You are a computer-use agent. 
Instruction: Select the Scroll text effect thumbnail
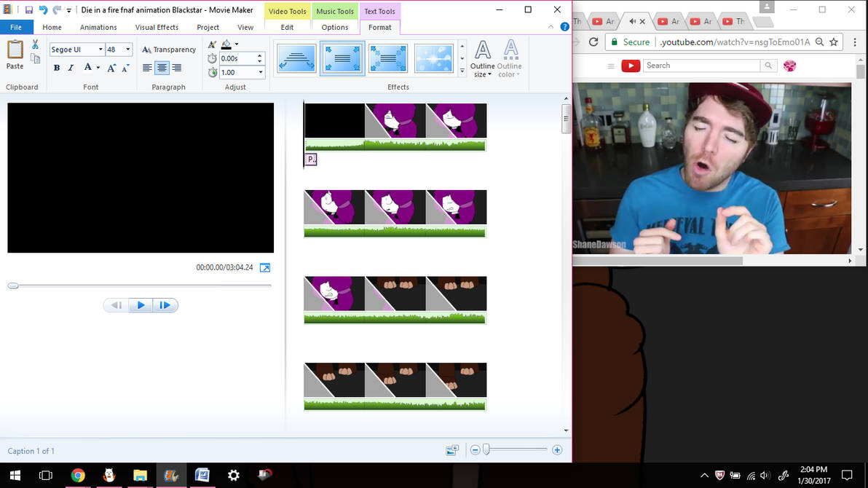(x=296, y=58)
